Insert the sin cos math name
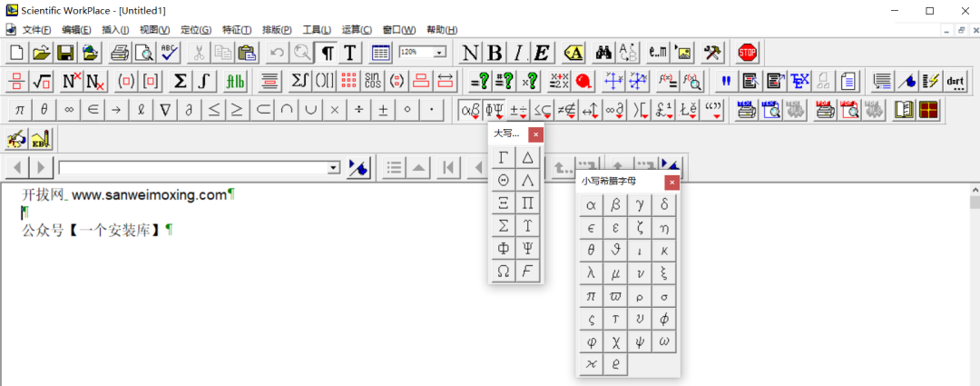 pos(373,81)
